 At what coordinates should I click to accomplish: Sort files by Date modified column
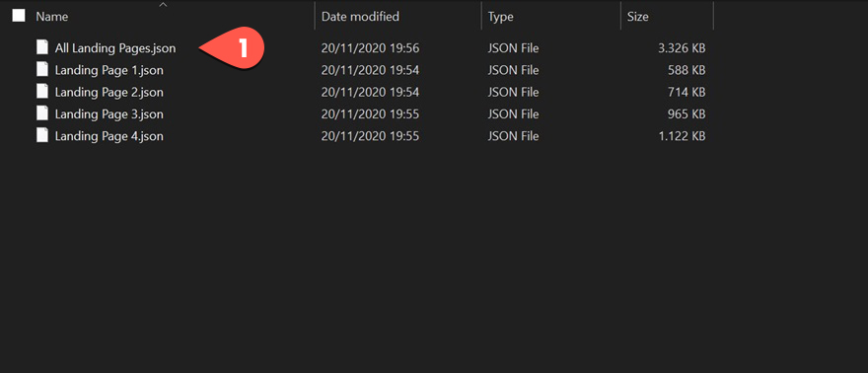point(360,17)
